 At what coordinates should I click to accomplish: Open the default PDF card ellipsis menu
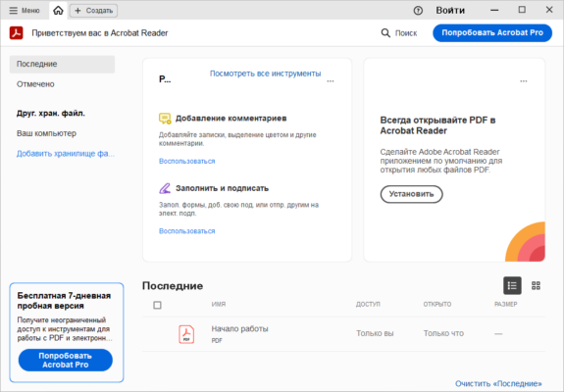(x=524, y=81)
